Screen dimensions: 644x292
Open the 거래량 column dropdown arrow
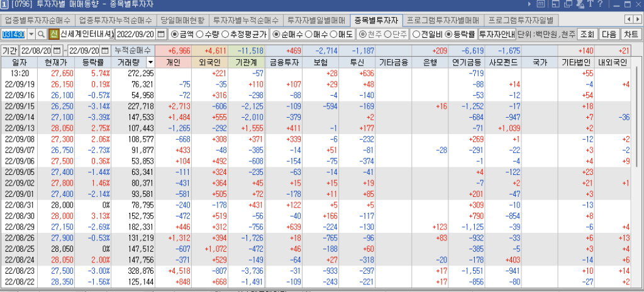click(x=150, y=62)
